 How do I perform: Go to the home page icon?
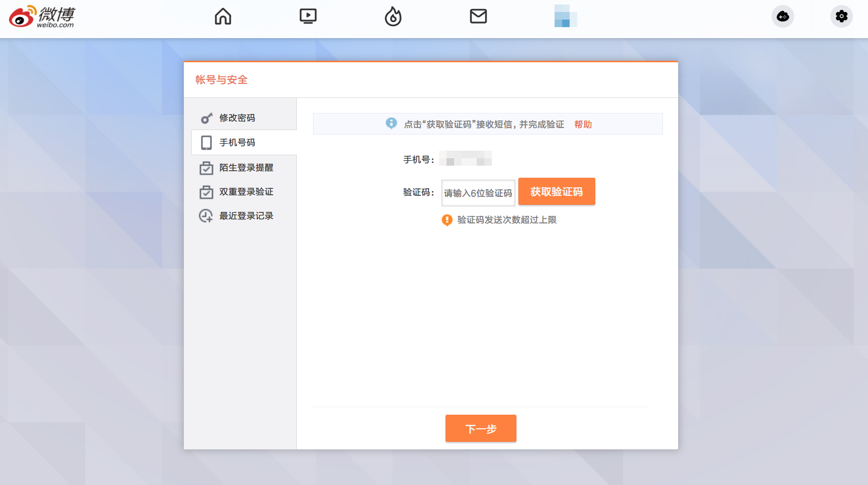point(223,17)
